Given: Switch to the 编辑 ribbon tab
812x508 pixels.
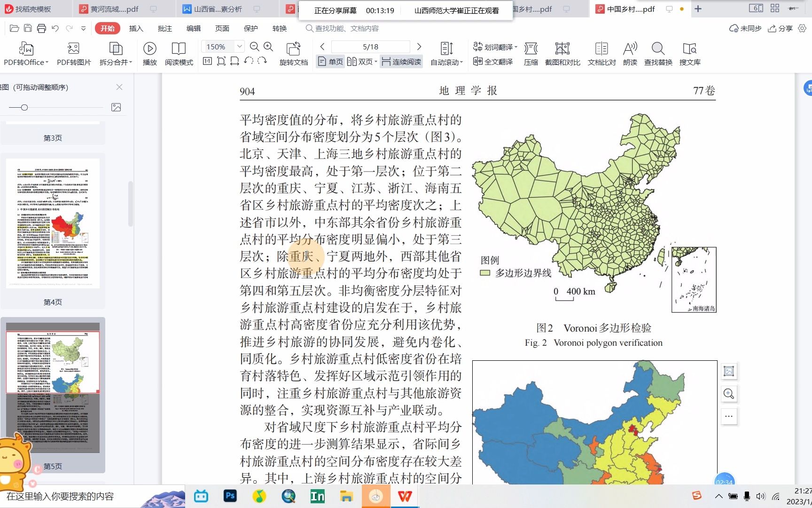Looking at the screenshot, I should point(194,28).
